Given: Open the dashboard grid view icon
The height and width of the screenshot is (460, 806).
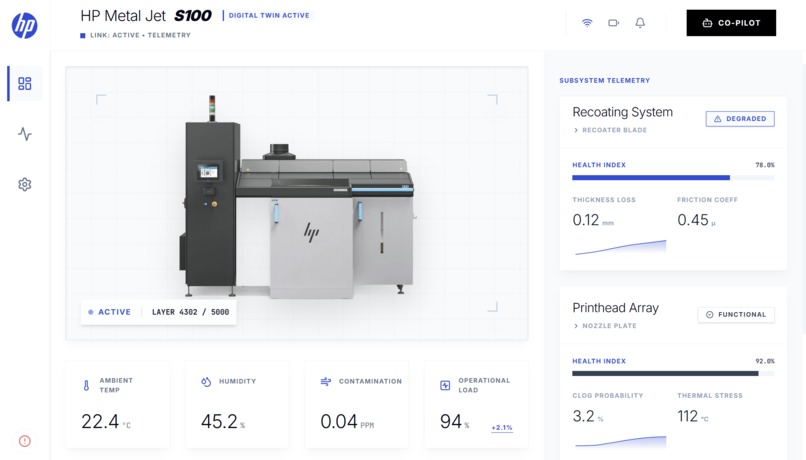Looking at the screenshot, I should click(x=25, y=83).
